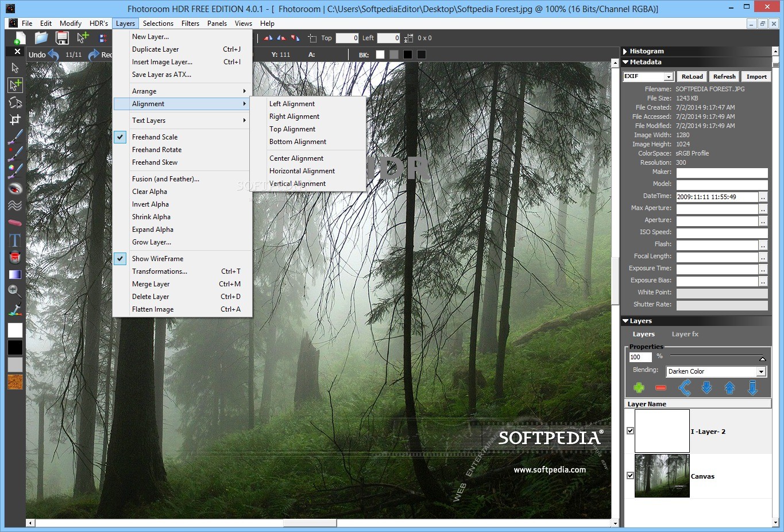
Task: Select the plain paintbrush tool
Action: tap(15, 137)
